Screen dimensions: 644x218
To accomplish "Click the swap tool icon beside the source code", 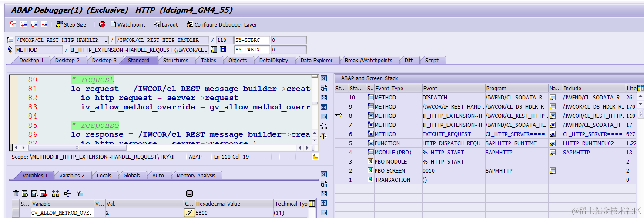I will (x=323, y=88).
